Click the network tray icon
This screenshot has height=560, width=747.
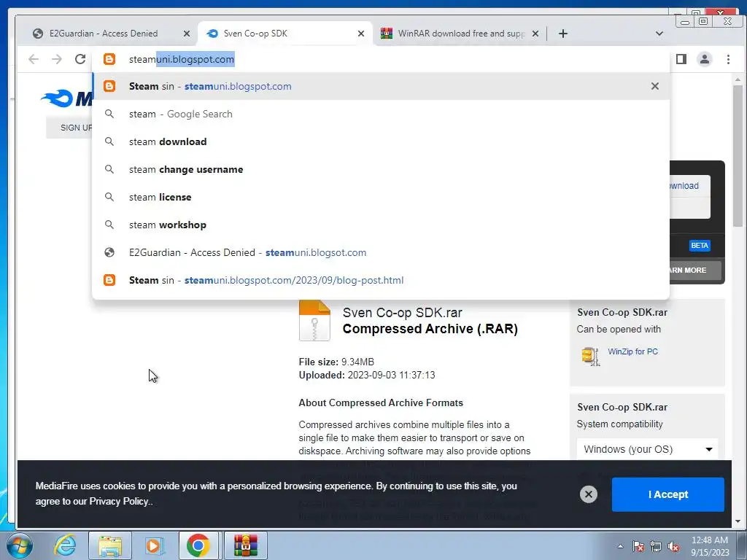(656, 546)
